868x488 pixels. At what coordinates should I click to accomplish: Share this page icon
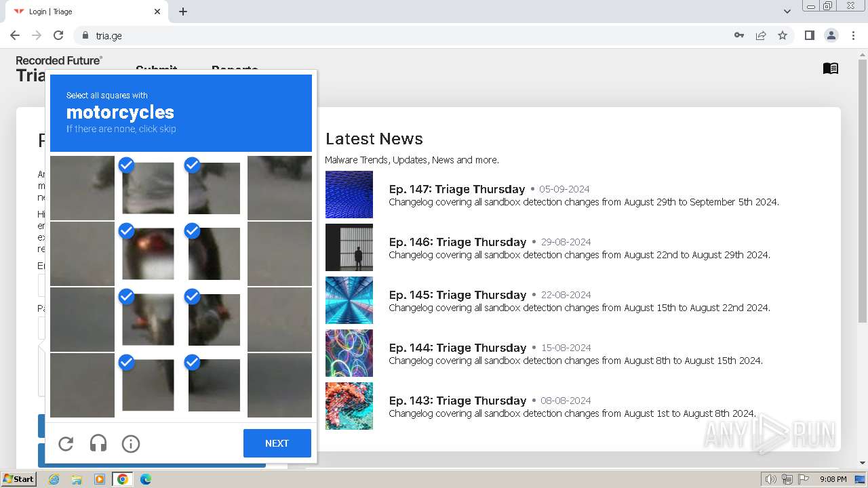point(761,35)
